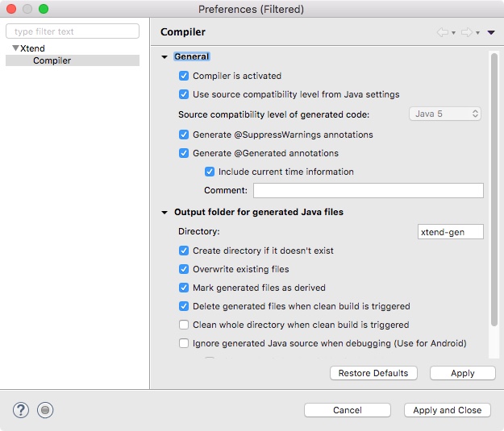Open the Java 5 compatibility level dropdown
The width and height of the screenshot is (504, 431).
(445, 114)
